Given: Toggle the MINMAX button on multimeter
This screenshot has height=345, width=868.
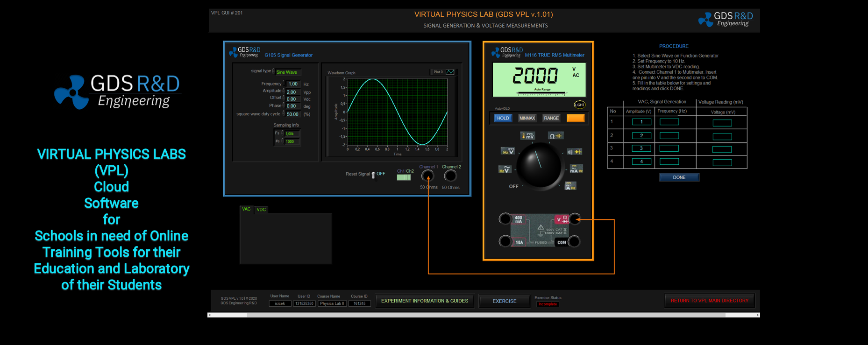Looking at the screenshot, I should [x=527, y=118].
